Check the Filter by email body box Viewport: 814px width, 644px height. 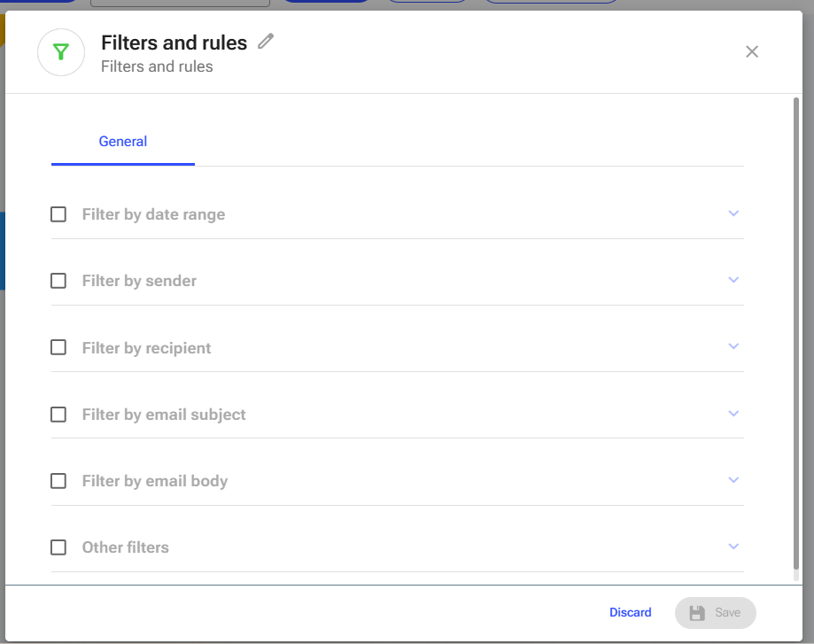point(58,481)
